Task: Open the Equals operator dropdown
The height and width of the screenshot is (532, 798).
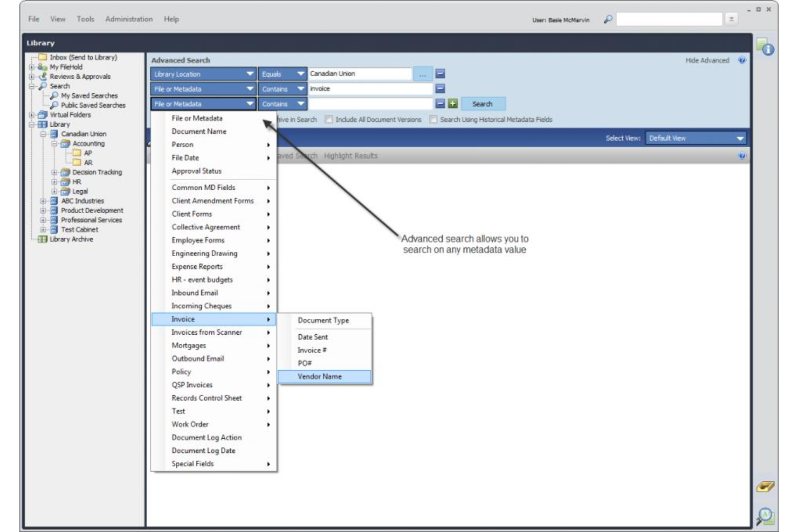Action: click(x=283, y=74)
